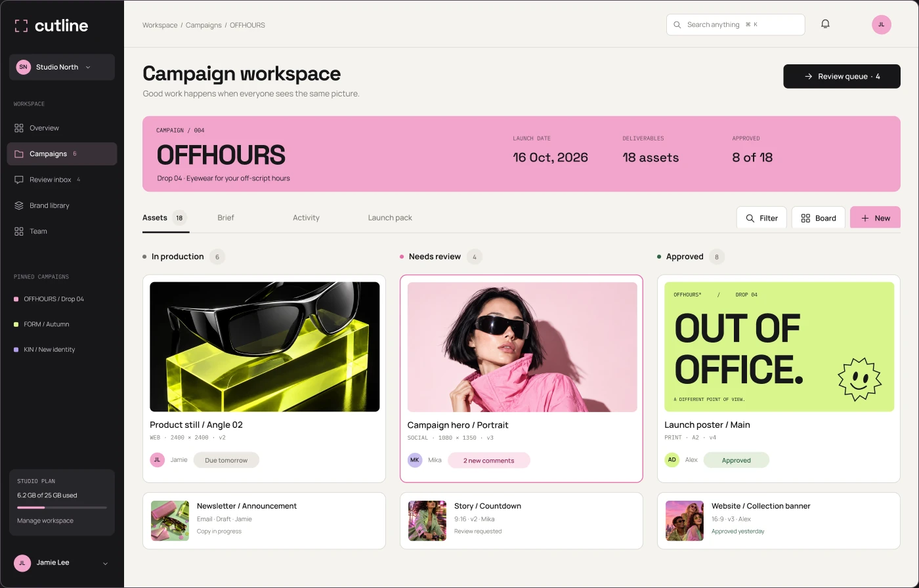Expand the Studio North workspace dropdown
This screenshot has height=588, width=919.
coord(62,67)
